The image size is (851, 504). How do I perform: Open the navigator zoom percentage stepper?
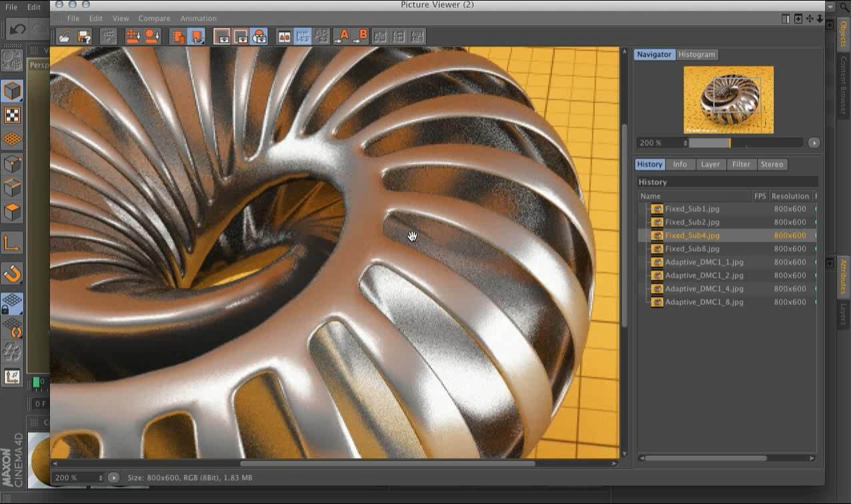[685, 143]
